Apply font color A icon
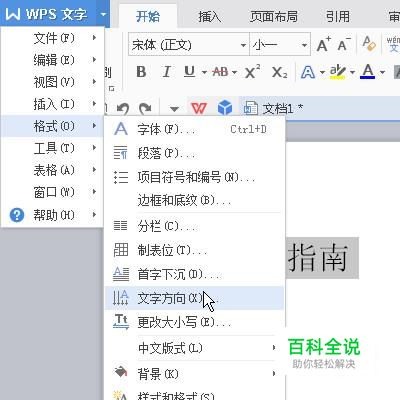This screenshot has height=400, width=400. pos(368,71)
